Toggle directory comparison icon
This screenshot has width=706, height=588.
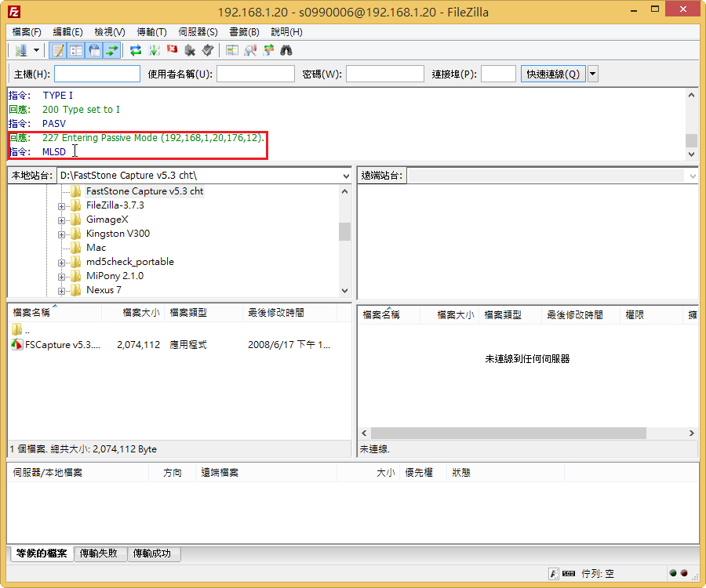[x=250, y=50]
